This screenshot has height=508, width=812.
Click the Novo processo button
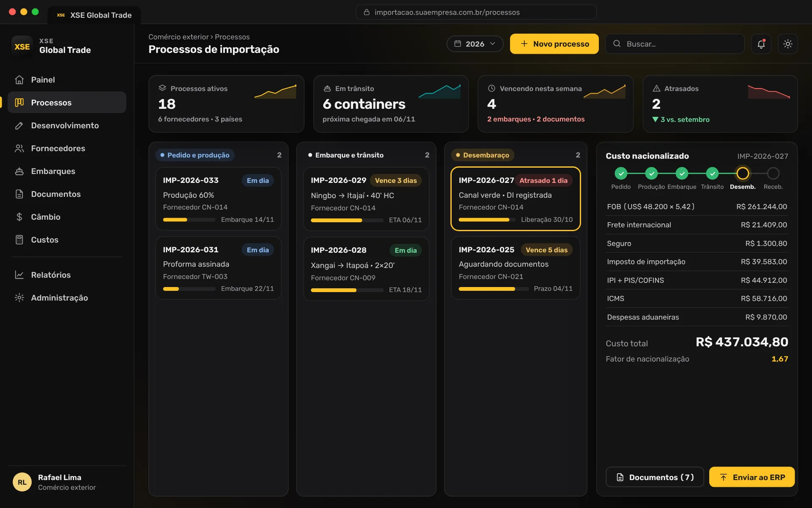[x=554, y=44]
